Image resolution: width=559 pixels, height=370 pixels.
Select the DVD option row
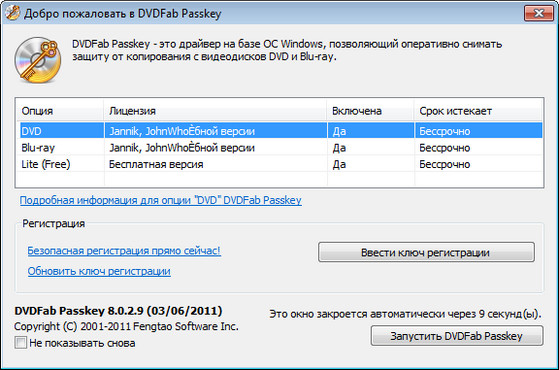[281, 131]
